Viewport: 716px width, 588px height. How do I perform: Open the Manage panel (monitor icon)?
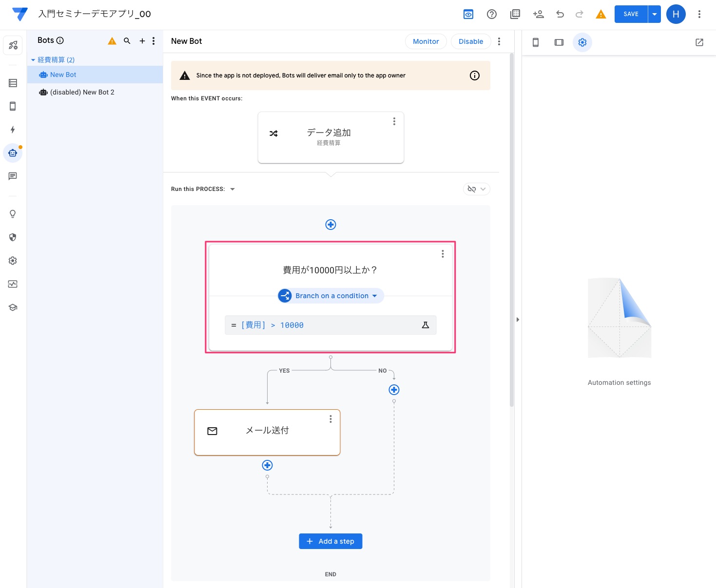click(13, 284)
